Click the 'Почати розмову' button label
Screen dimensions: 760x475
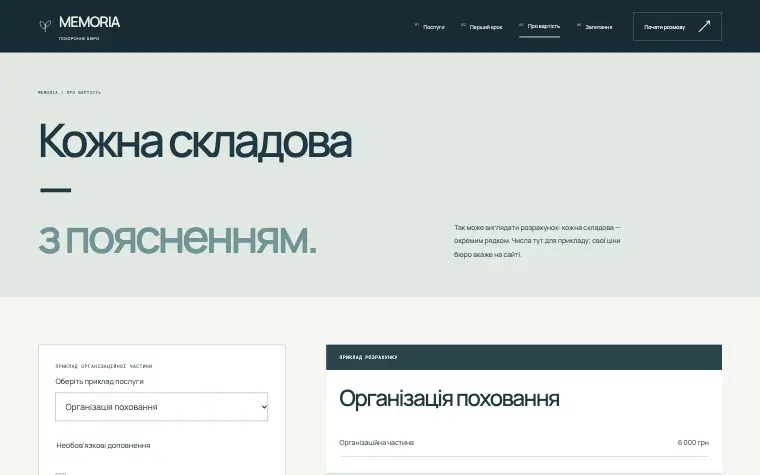(665, 27)
